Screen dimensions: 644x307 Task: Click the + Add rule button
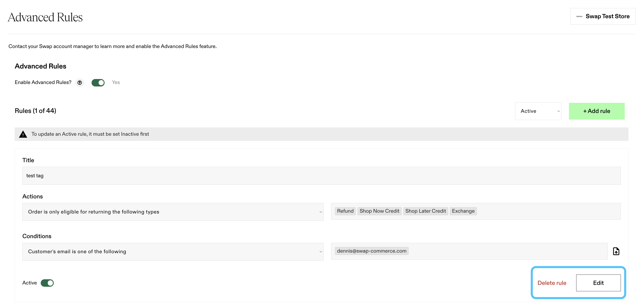click(x=596, y=111)
